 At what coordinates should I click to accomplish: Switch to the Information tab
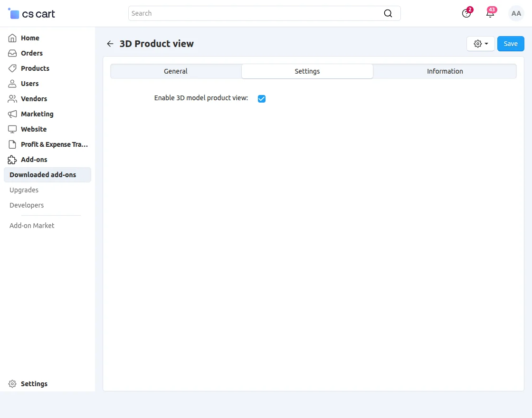click(445, 71)
